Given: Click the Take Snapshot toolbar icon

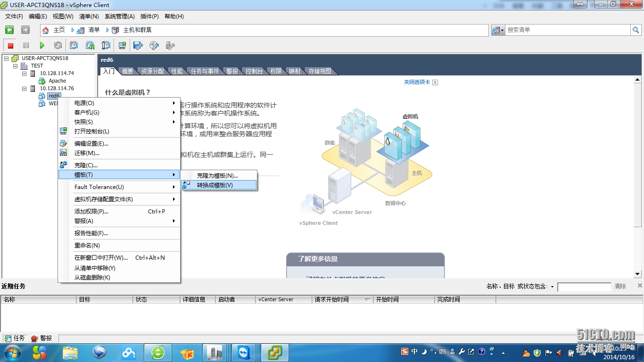Looking at the screenshot, I should point(74,45).
